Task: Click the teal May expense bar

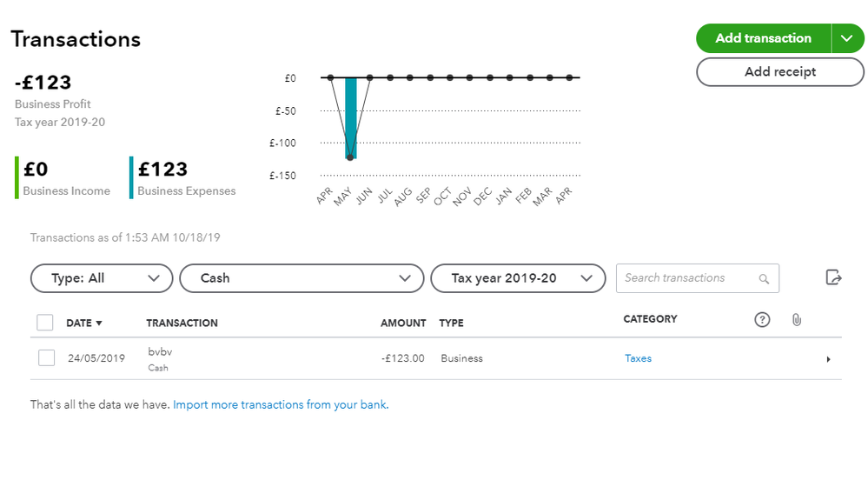Action: [351, 118]
